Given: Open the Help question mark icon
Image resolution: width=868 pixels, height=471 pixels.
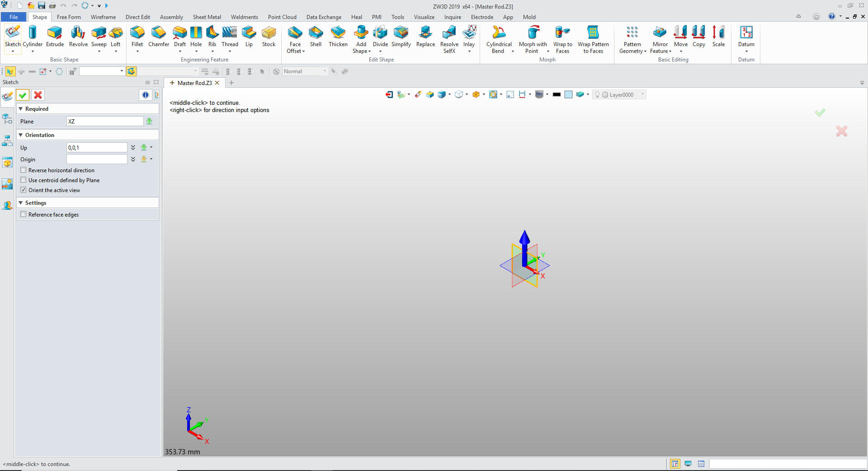Looking at the screenshot, I should (831, 17).
